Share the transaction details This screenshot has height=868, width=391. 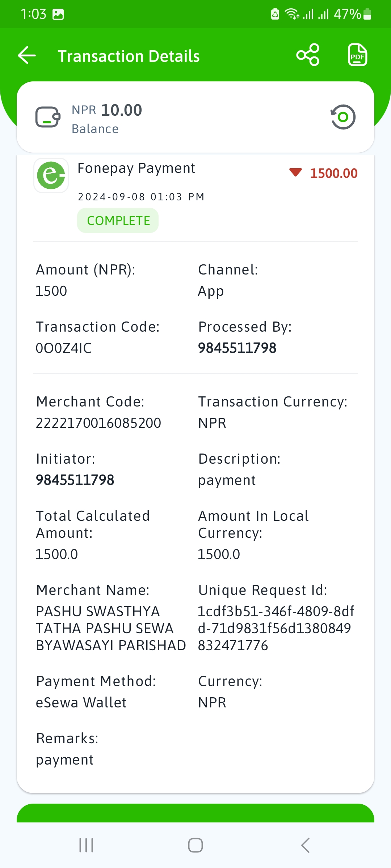(308, 55)
